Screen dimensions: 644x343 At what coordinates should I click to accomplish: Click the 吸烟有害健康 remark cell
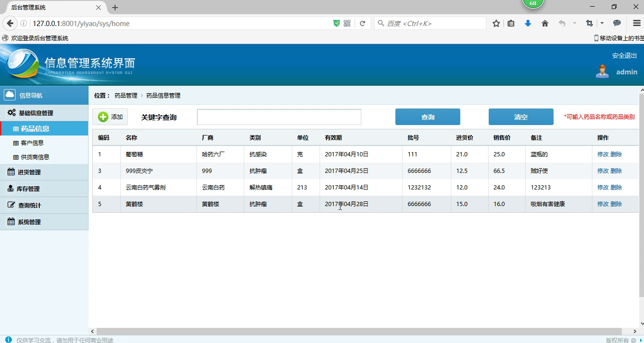tap(548, 204)
